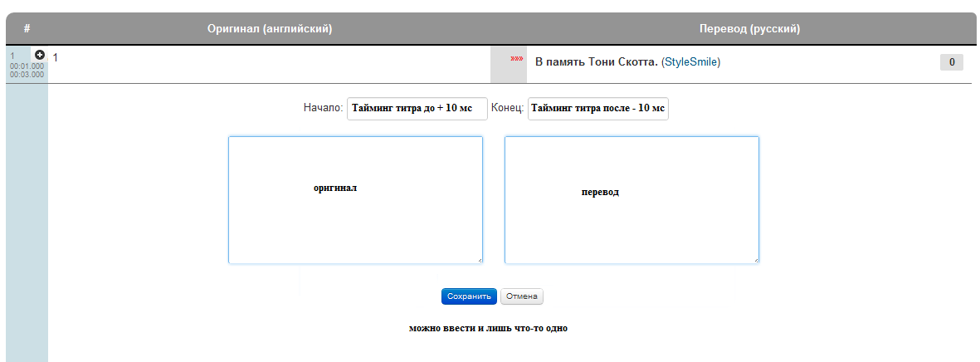Focus the Начало timing input field
Screen dimensions: 980x362
(417, 108)
